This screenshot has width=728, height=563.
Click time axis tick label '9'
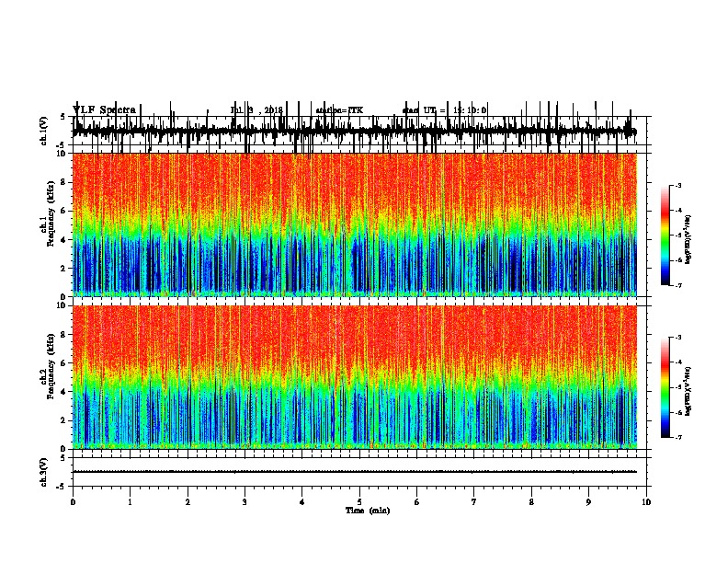[588, 502]
